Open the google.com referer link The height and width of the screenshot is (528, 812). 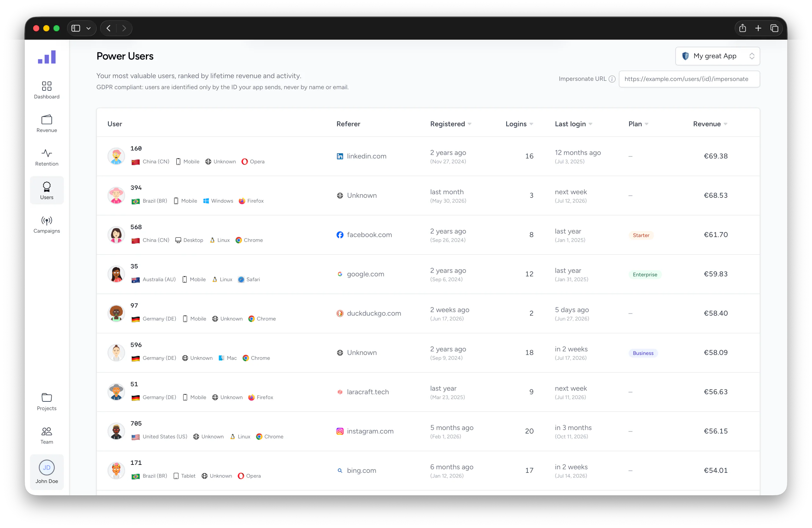pos(365,274)
